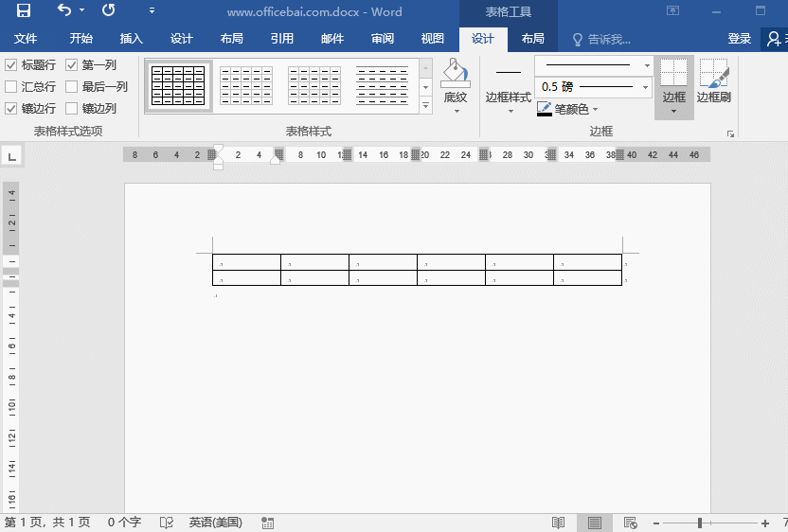This screenshot has width=788, height=532.
Task: Click the 笔颜色 pen color icon
Action: tap(545, 109)
